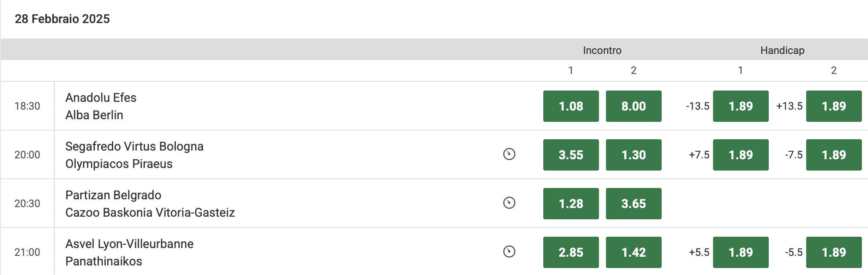Bet on Anadolu Efes win at 1.08
Screen dimensions: 868x275
pos(571,106)
